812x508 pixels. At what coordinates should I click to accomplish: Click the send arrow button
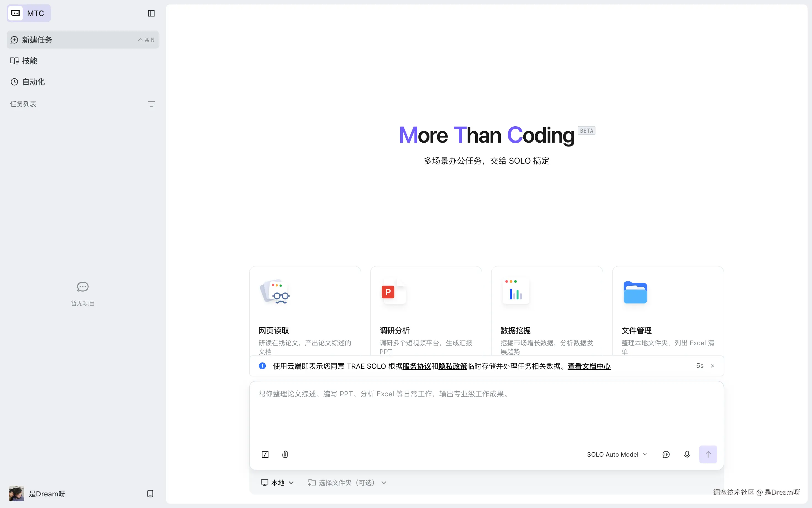coord(708,454)
